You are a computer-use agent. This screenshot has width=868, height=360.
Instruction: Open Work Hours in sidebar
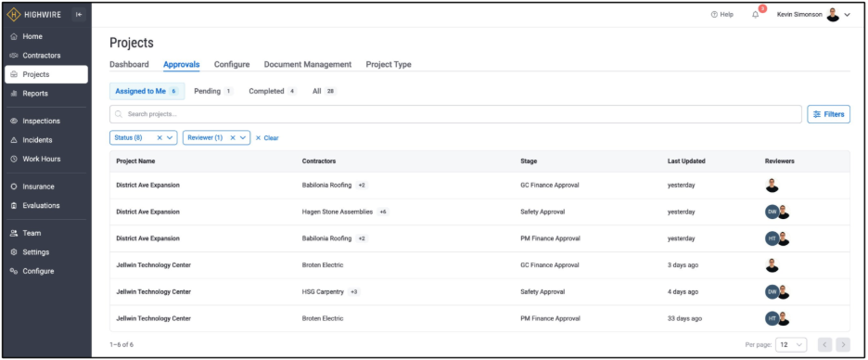[46, 159]
